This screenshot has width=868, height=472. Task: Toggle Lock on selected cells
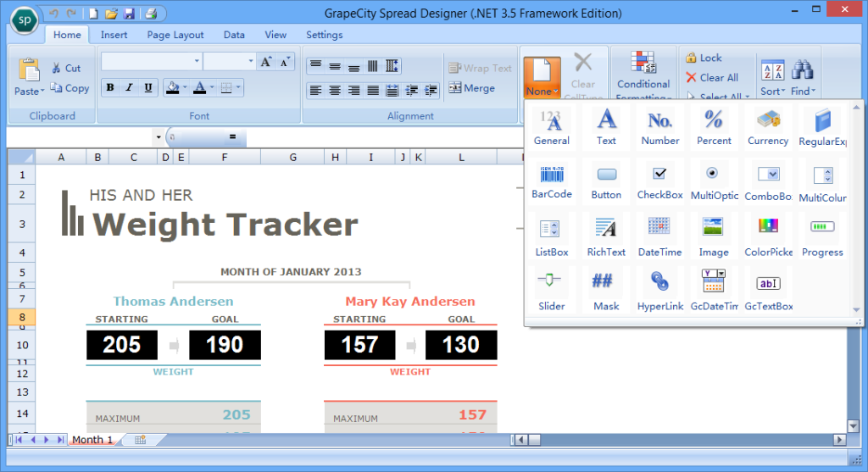[x=704, y=58]
